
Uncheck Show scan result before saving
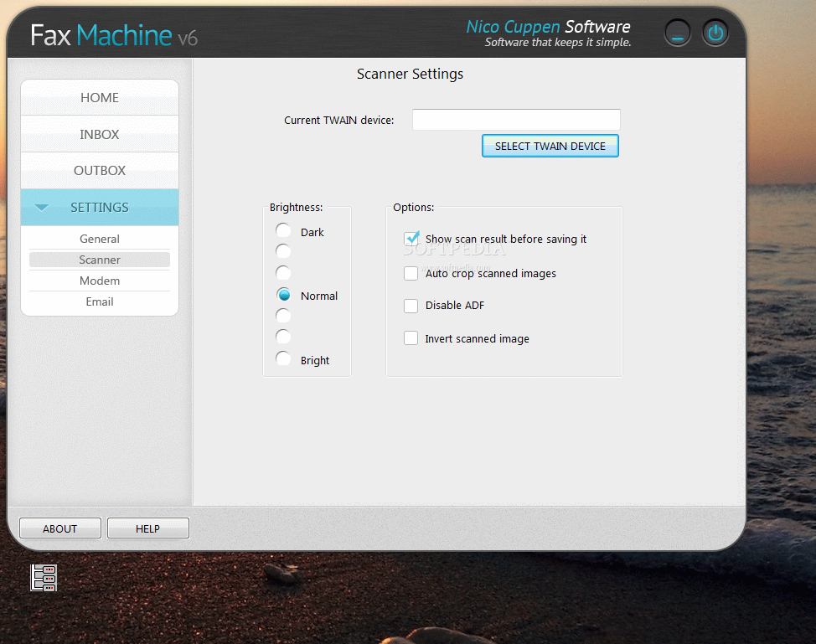click(x=411, y=239)
